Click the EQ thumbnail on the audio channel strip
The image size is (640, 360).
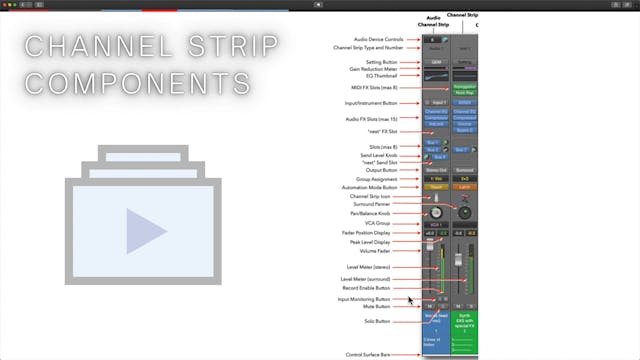coord(436,76)
